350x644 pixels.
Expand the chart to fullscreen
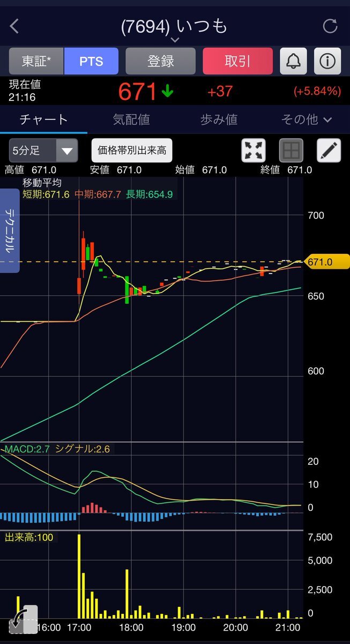pyautogui.click(x=254, y=150)
